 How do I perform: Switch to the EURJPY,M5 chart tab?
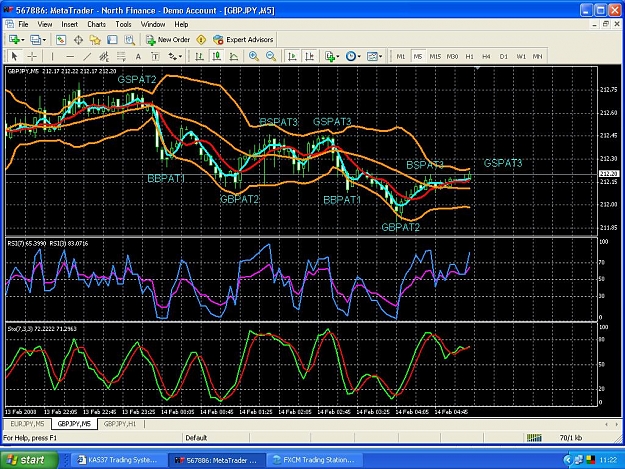click(28, 424)
